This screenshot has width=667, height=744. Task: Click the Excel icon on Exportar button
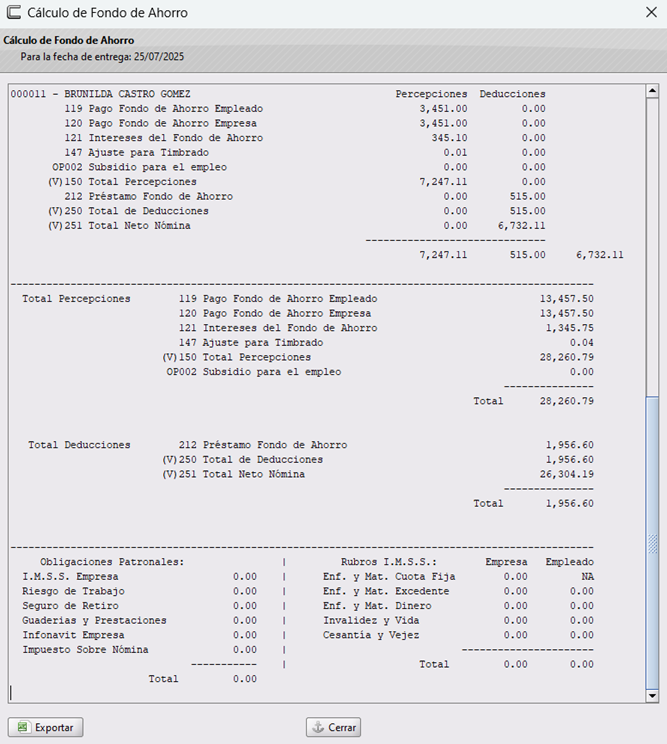(x=23, y=727)
